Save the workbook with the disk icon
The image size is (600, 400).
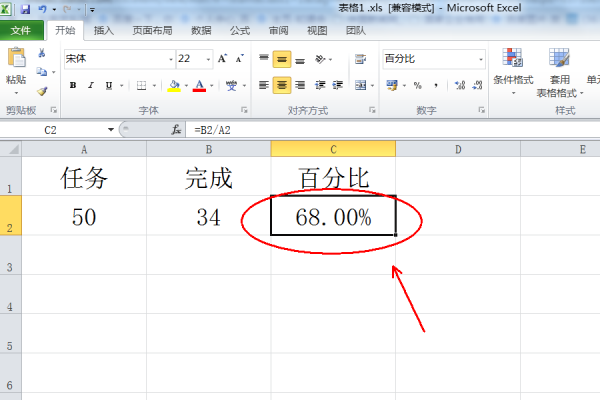click(25, 9)
